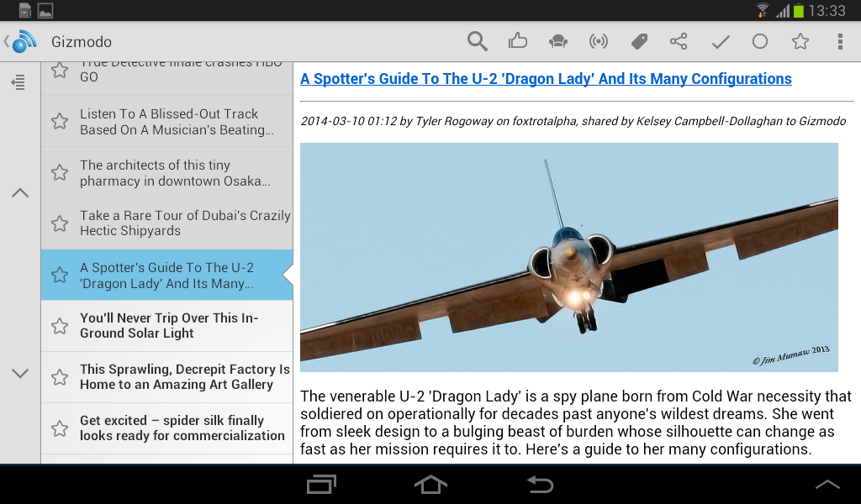Jump to next article using down chevron
861x504 pixels.
click(x=19, y=372)
